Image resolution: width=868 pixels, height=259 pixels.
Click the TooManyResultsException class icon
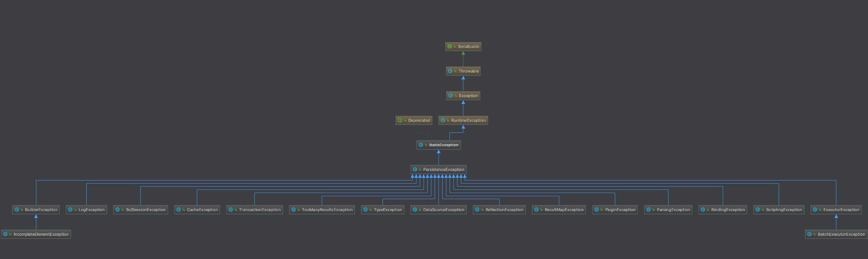tap(294, 209)
